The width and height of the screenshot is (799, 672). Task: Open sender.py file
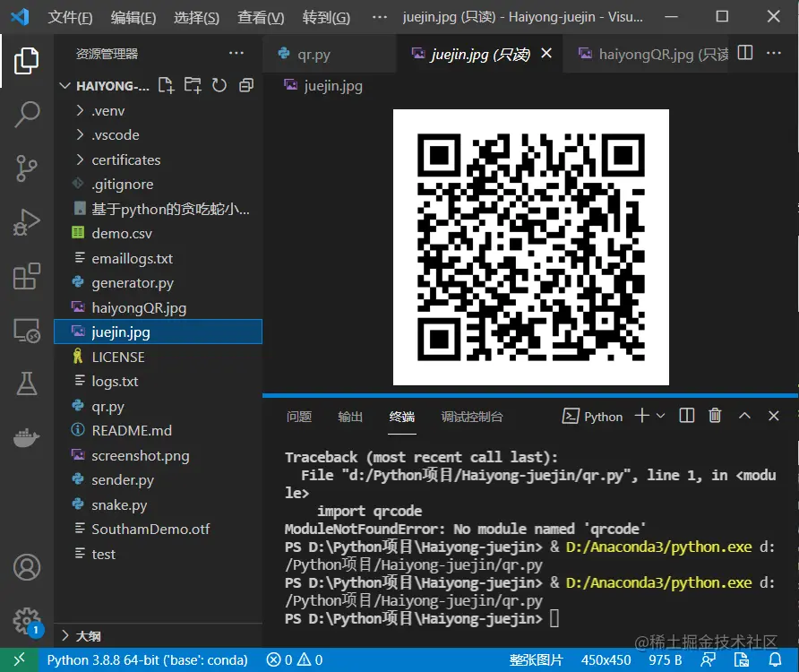[158, 479]
